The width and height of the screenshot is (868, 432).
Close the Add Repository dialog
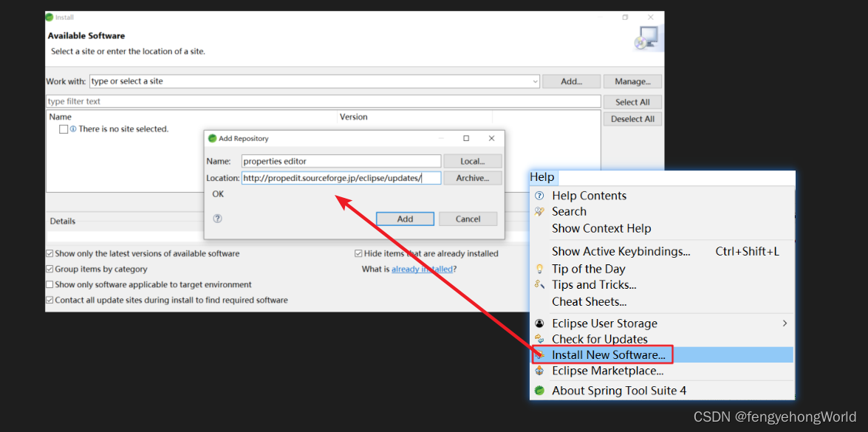[x=491, y=138]
